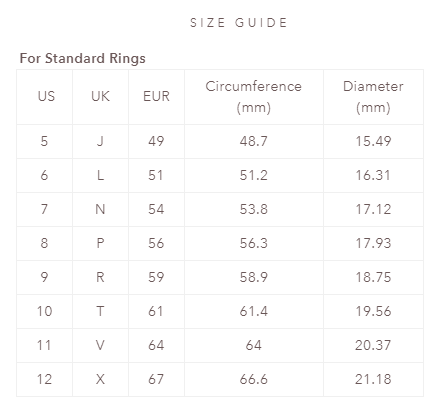443x414 pixels.
Task: Click diameter value 21.18
Action: [x=373, y=380]
